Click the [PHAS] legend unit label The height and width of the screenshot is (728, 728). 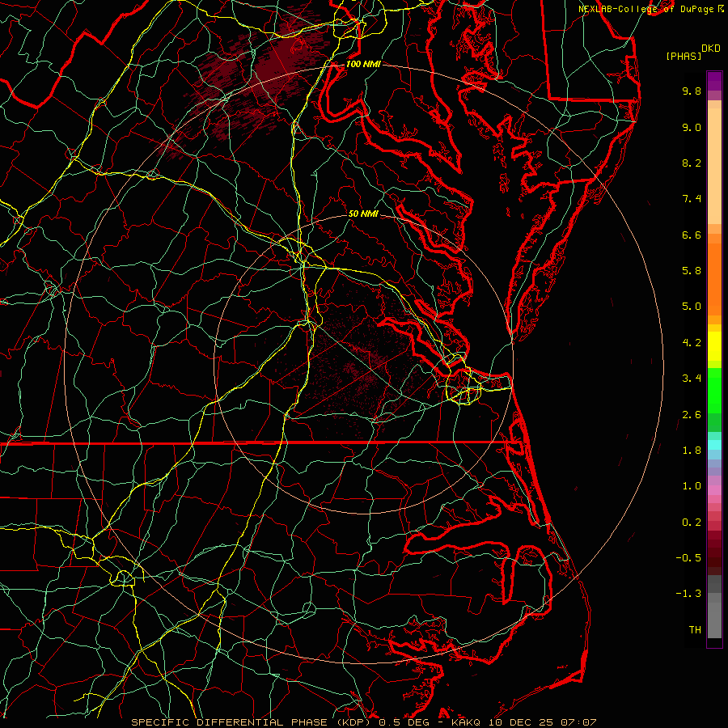(684, 56)
